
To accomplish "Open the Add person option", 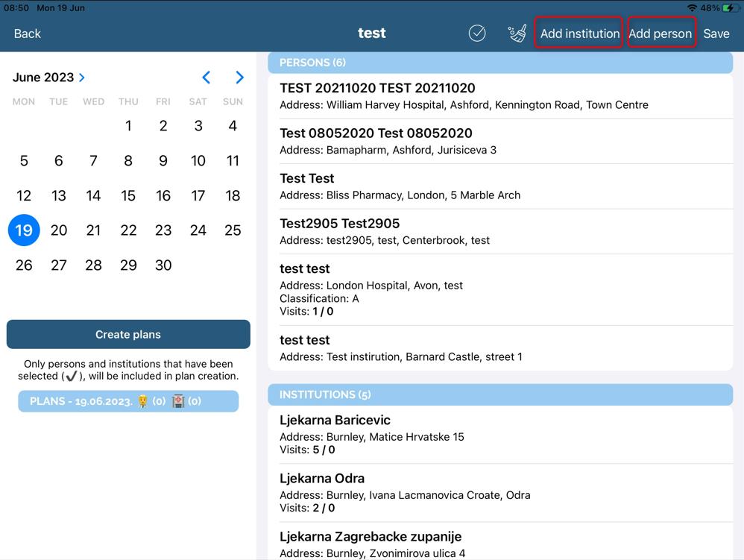I will (x=661, y=34).
